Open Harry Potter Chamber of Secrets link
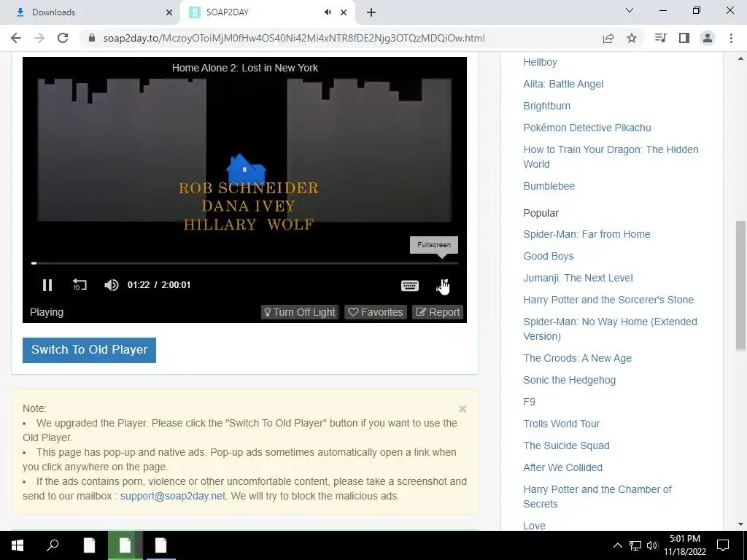Screen dimensions: 747x560 coord(597,496)
